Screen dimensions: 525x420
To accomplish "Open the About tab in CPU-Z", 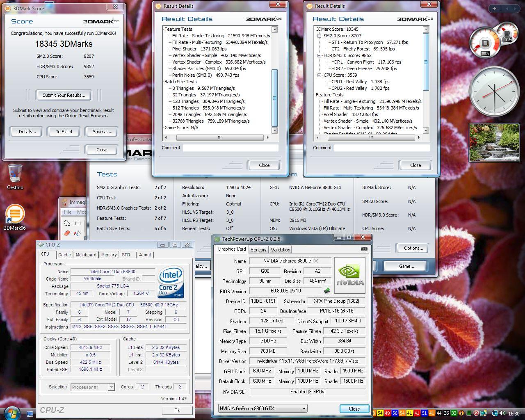I will [x=145, y=255].
